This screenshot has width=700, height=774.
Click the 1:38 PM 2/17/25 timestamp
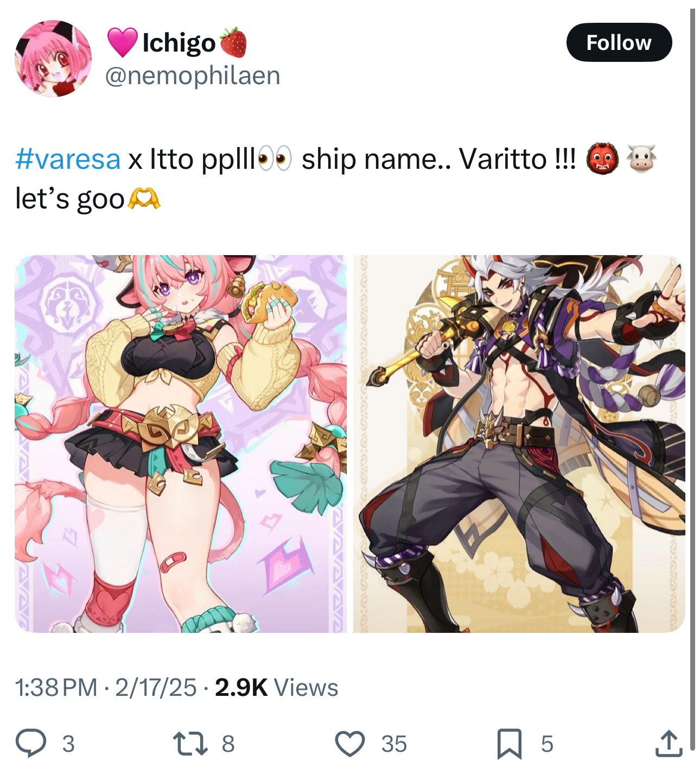(x=106, y=687)
